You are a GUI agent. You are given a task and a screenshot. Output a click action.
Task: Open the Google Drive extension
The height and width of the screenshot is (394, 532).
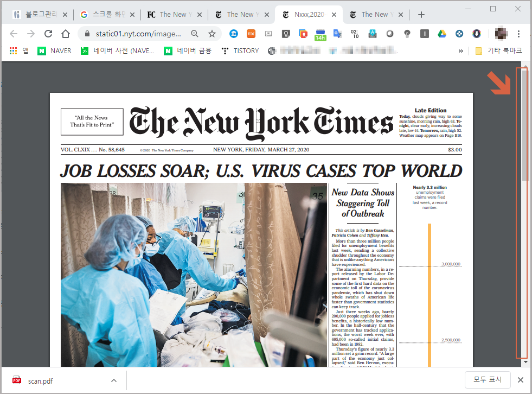click(442, 34)
